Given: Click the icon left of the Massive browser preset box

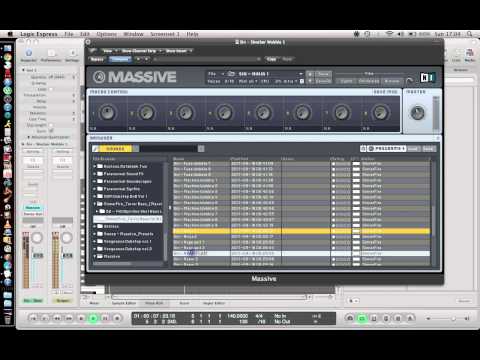Looking at the screenshot, I should coord(363,149).
